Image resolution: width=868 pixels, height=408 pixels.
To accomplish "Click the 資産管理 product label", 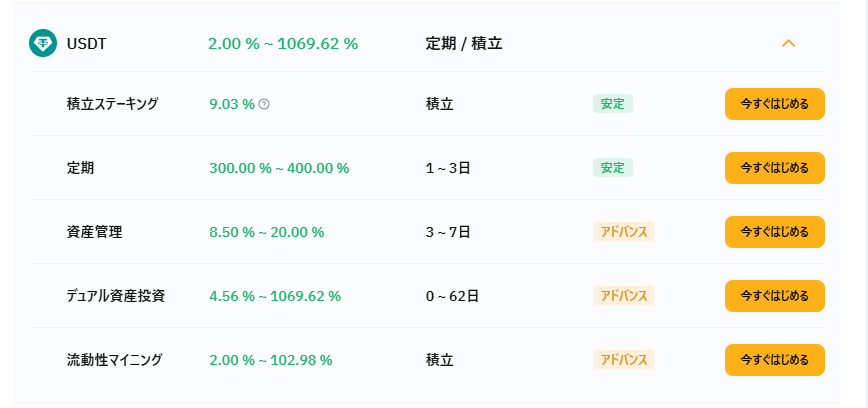I will [94, 232].
